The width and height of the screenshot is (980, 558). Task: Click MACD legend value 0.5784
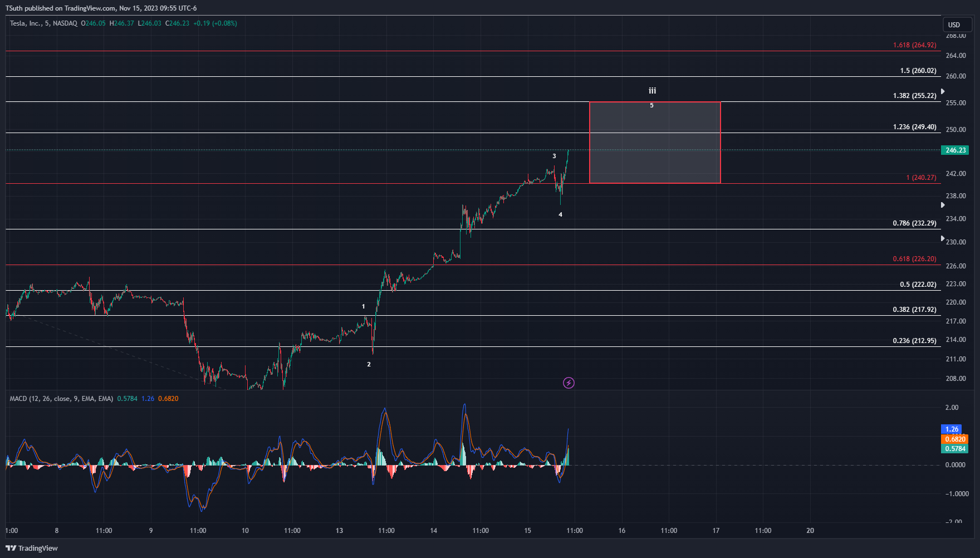128,399
